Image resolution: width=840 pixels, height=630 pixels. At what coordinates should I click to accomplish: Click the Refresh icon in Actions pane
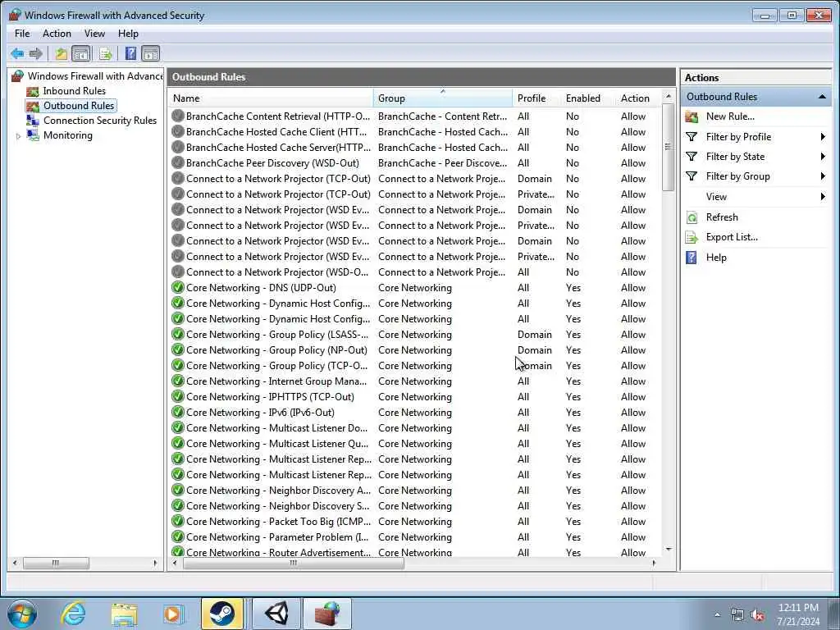[692, 217]
